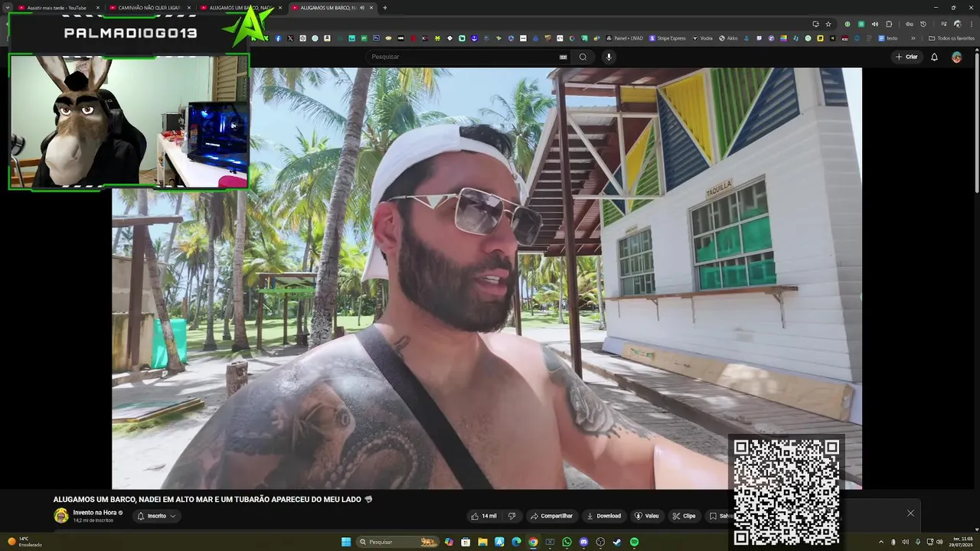Open the on-screen keyboard icon in search box
Viewport: 980px width, 551px height.
tap(563, 57)
